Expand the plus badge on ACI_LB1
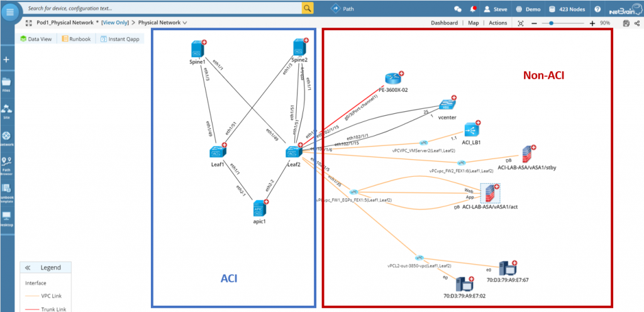Image resolution: width=644 pixels, height=312 pixels. pyautogui.click(x=478, y=123)
